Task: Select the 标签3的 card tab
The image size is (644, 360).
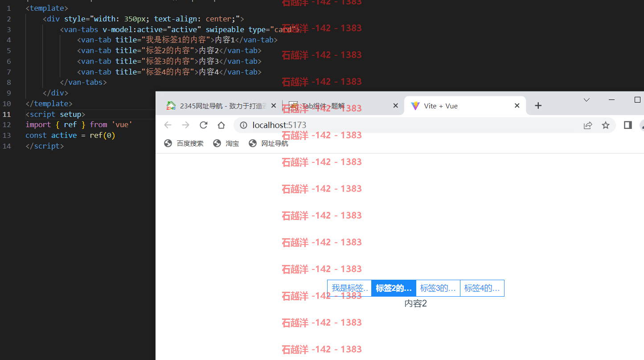Action: click(438, 288)
